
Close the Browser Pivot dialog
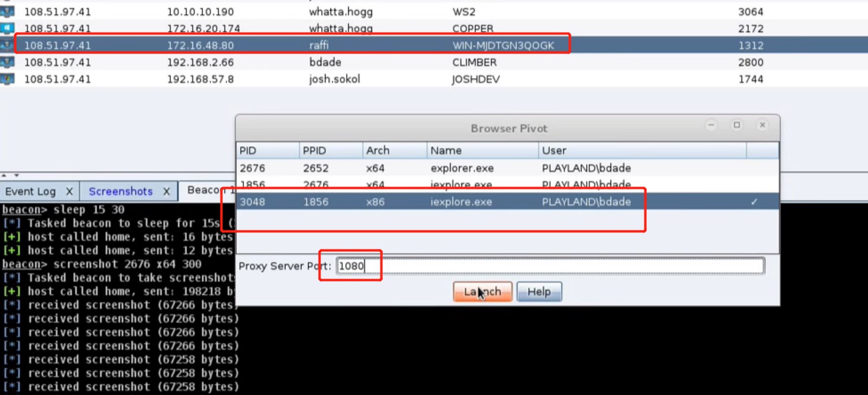click(762, 125)
